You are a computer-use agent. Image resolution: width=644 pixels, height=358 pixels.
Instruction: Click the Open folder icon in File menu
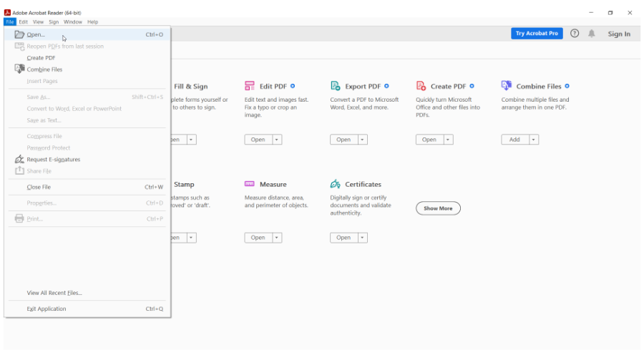point(19,34)
